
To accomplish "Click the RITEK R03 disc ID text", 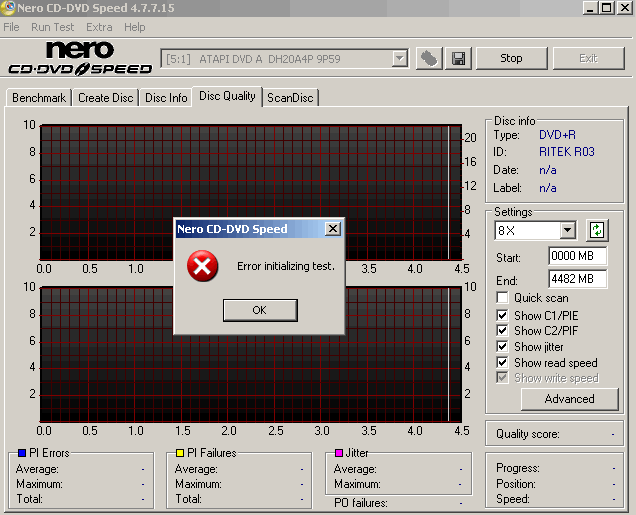I will pyautogui.click(x=567, y=152).
